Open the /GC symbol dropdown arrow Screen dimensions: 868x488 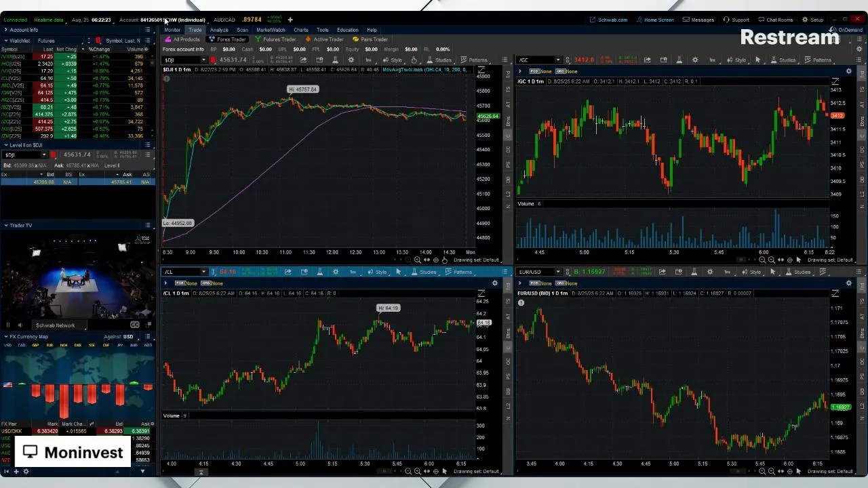pyautogui.click(x=557, y=60)
